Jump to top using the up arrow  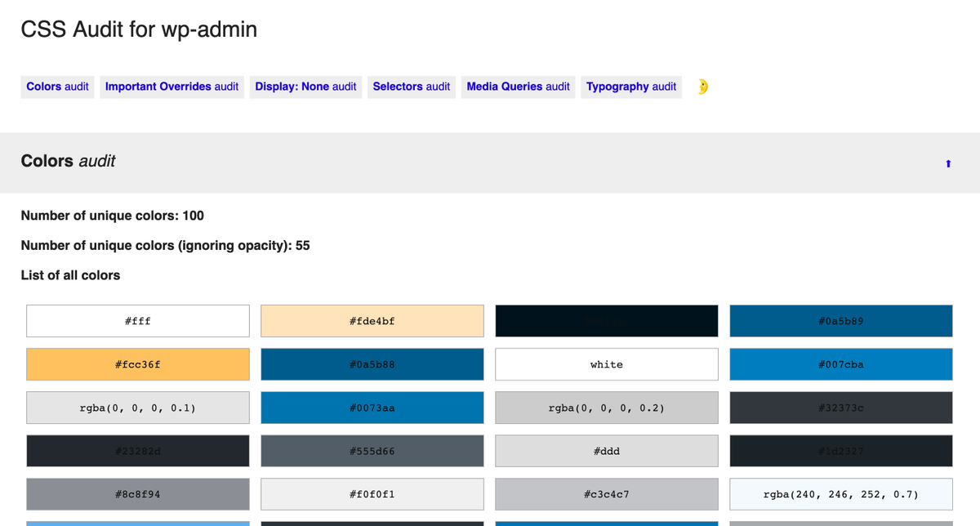(948, 163)
